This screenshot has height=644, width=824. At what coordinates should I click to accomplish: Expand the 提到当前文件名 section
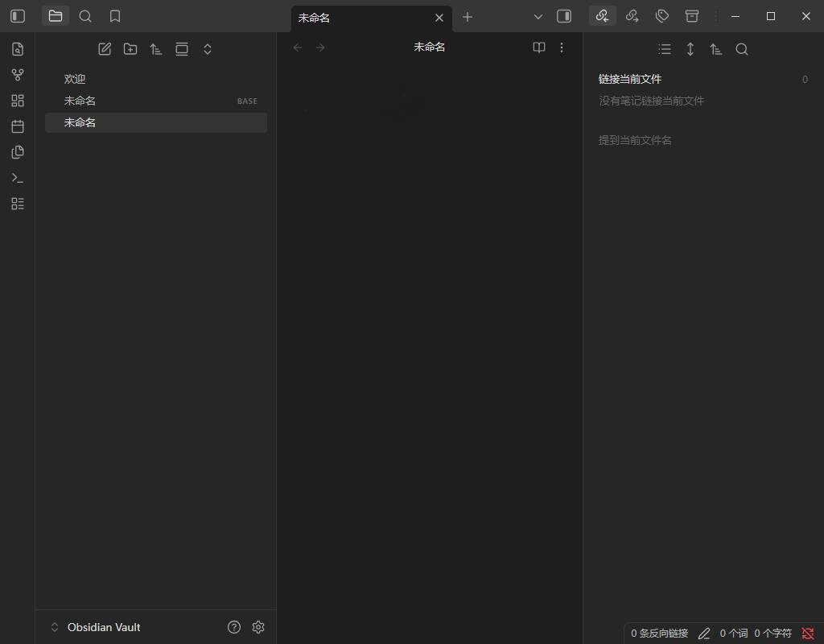(x=635, y=140)
